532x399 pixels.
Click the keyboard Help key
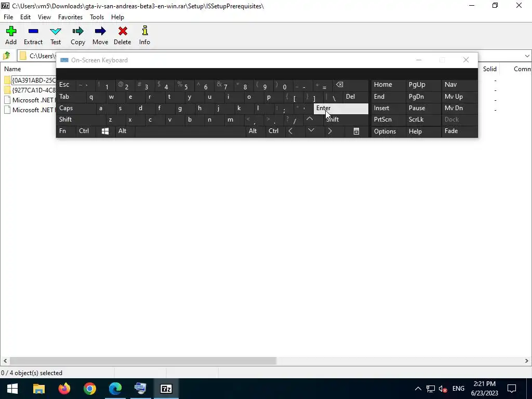423,131
